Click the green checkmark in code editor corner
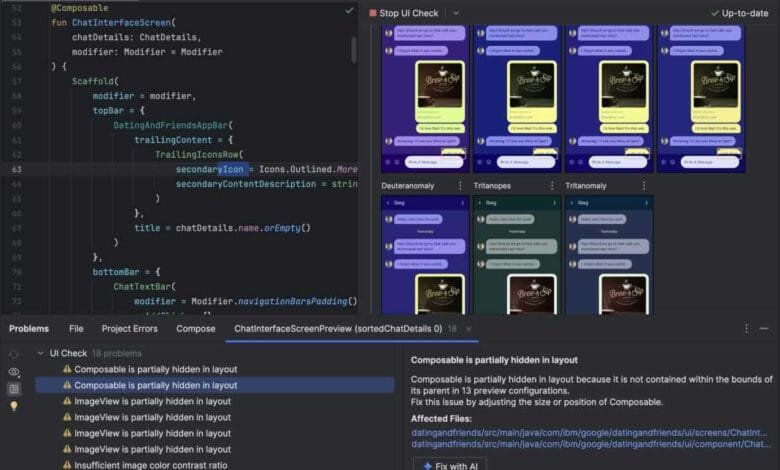 [x=349, y=10]
